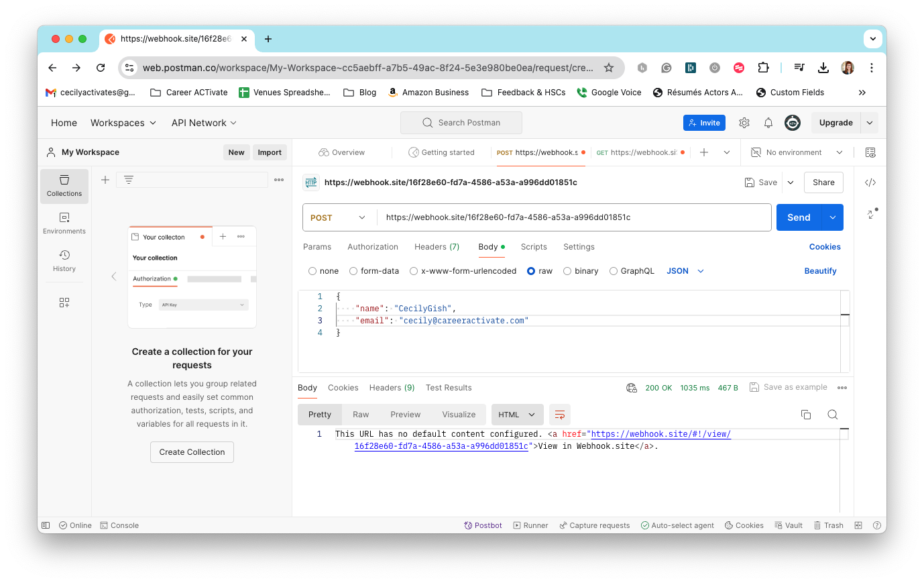
Task: Open the Trash from the status bar
Action: [x=829, y=525]
